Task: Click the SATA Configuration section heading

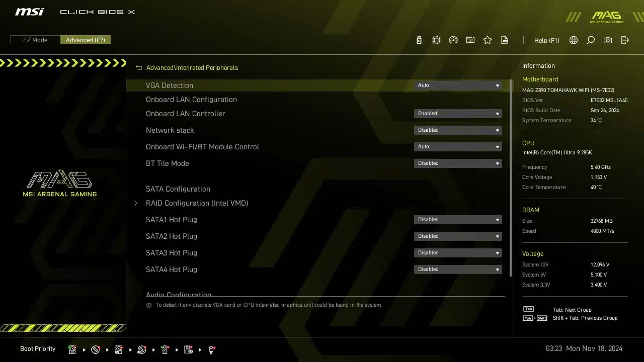Action: tap(178, 189)
